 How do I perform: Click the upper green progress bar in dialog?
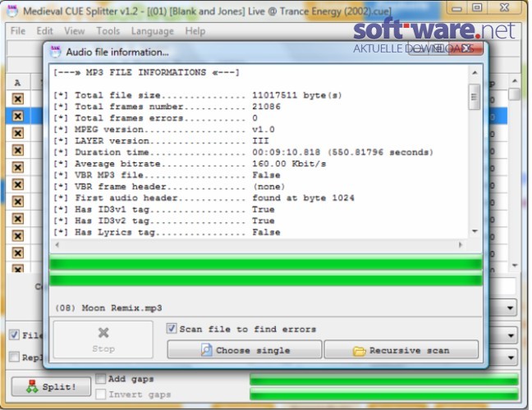point(266,262)
